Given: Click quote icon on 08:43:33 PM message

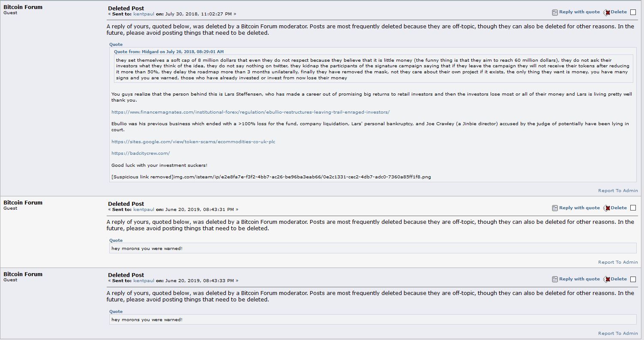Looking at the screenshot, I should (555, 279).
